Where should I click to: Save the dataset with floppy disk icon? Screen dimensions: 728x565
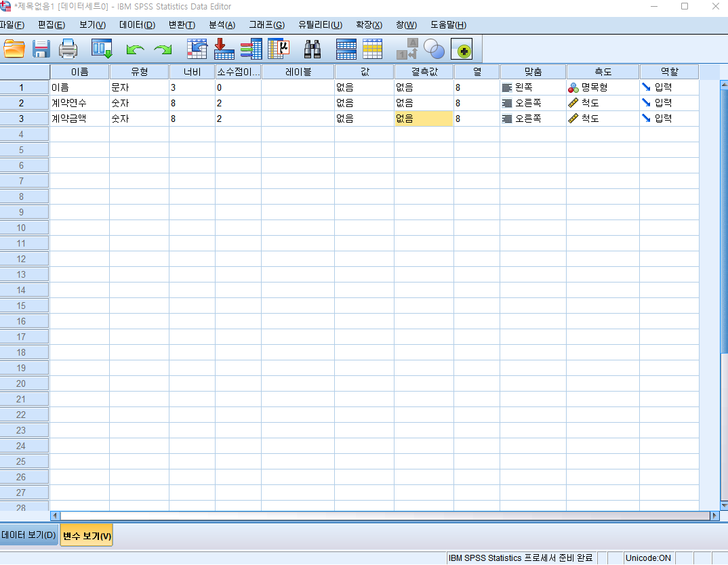[41, 49]
